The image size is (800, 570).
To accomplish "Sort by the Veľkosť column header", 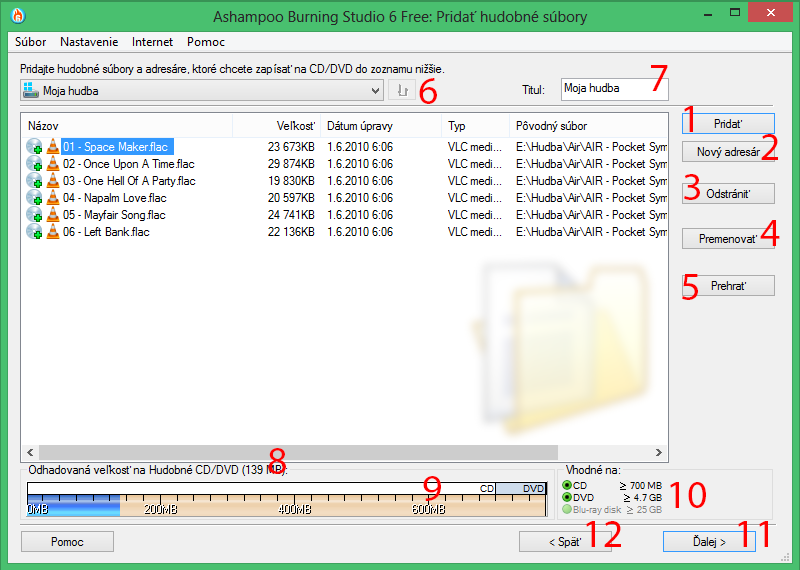I will (277, 126).
